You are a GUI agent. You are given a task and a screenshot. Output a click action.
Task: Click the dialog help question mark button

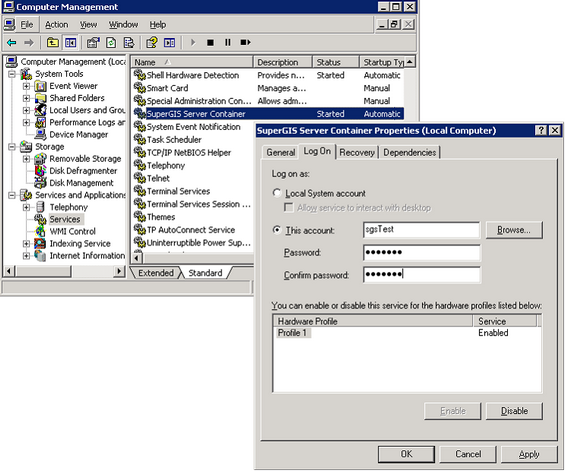tap(541, 130)
